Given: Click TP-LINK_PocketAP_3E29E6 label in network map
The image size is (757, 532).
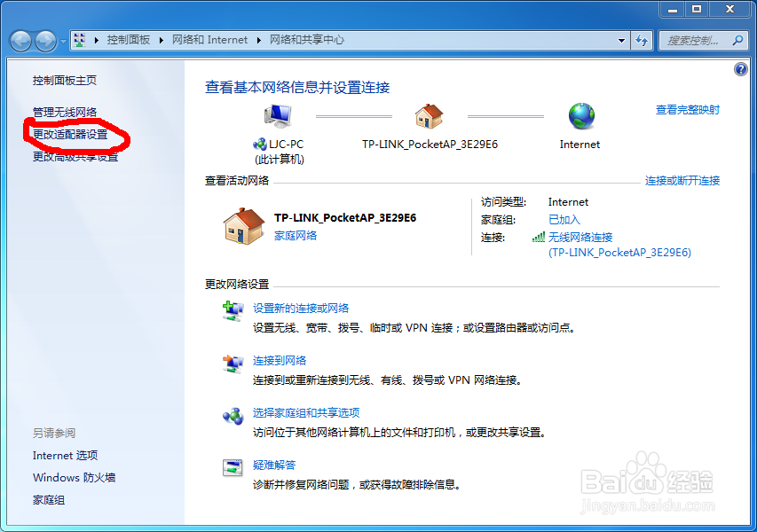Looking at the screenshot, I should pos(430,145).
